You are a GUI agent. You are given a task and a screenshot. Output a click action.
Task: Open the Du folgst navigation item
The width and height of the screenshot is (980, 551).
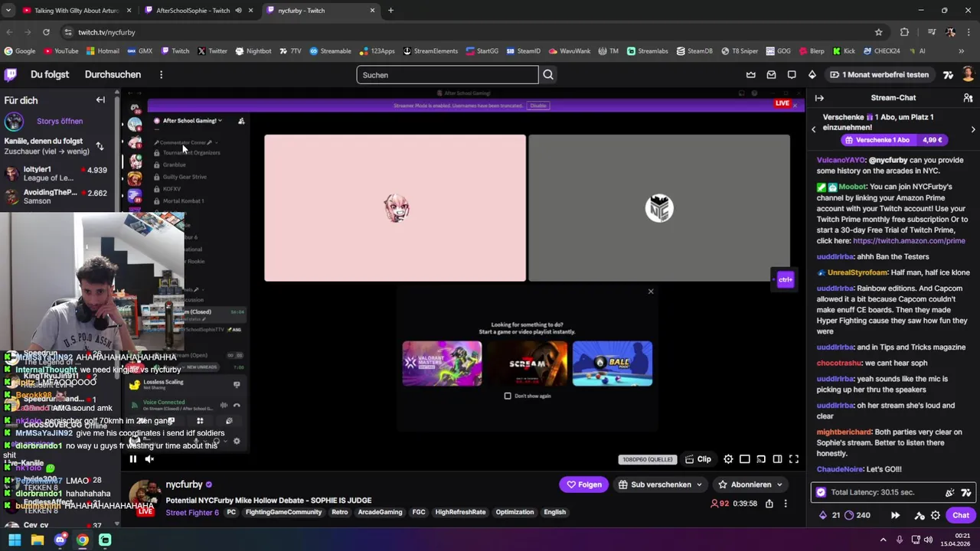50,74
